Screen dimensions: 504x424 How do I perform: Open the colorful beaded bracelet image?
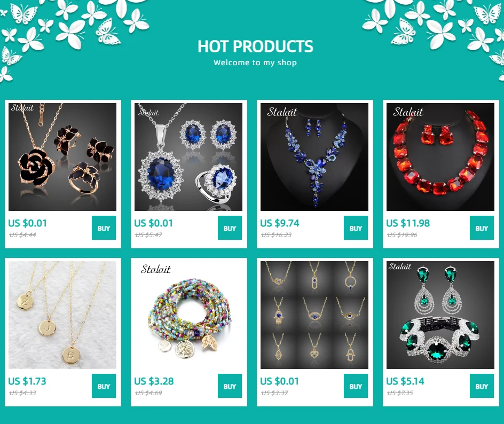coord(188,315)
